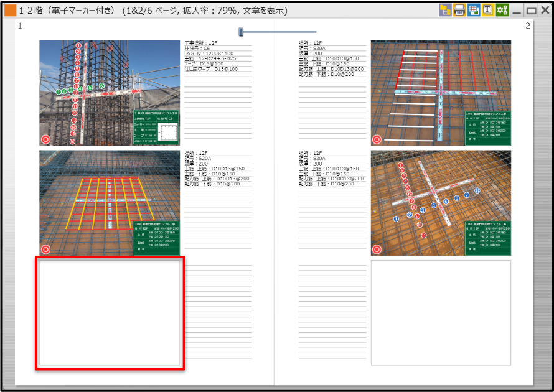Viewport: 554px width, 392px height.
Task: Open the folder tree view icon
Action: click(445, 10)
